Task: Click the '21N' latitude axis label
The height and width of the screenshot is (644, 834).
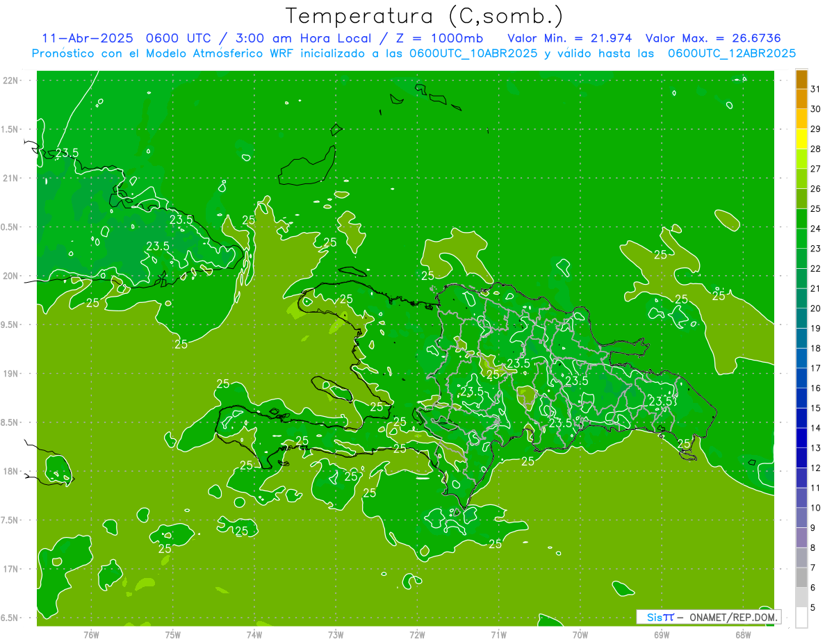Action: 10,178
